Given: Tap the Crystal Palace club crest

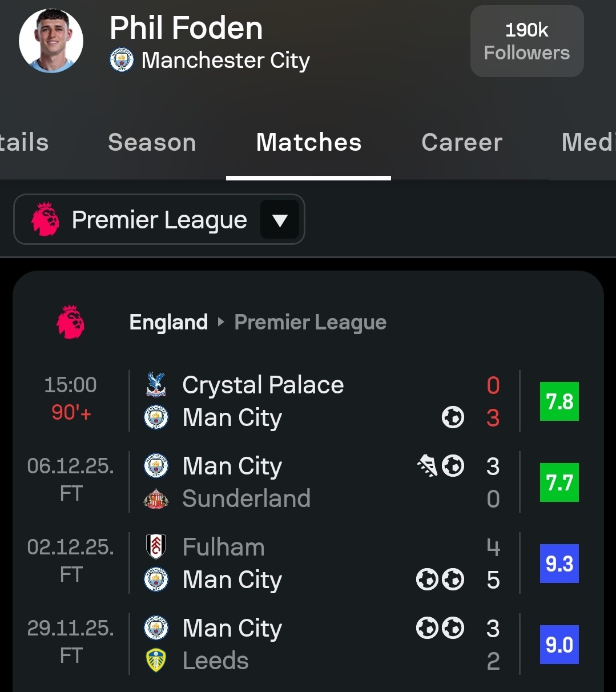Looking at the screenshot, I should point(156,385).
